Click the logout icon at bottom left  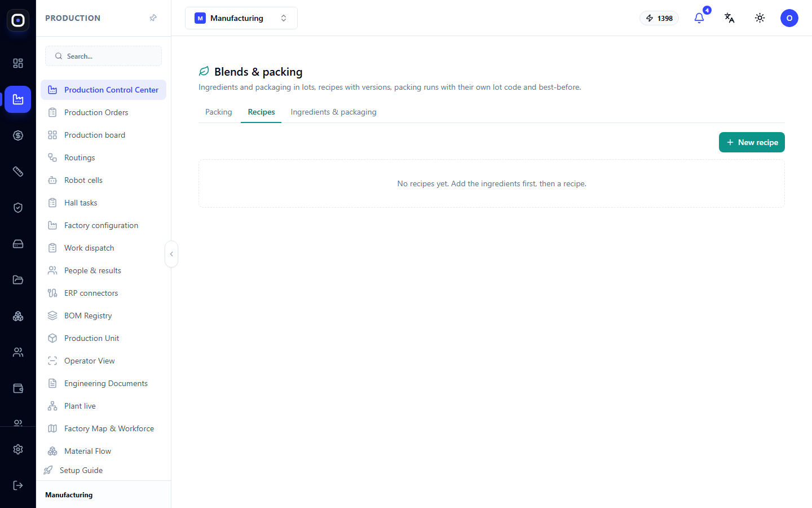point(18,485)
